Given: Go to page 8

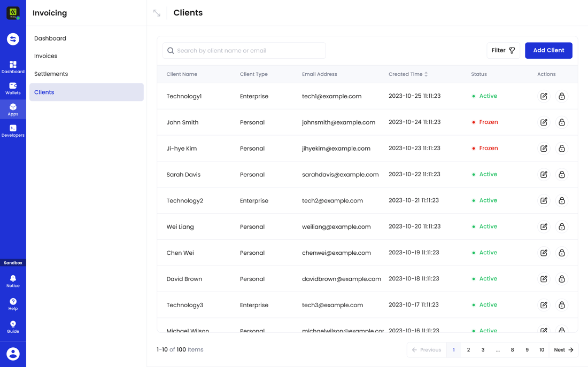Looking at the screenshot, I should coord(512,350).
